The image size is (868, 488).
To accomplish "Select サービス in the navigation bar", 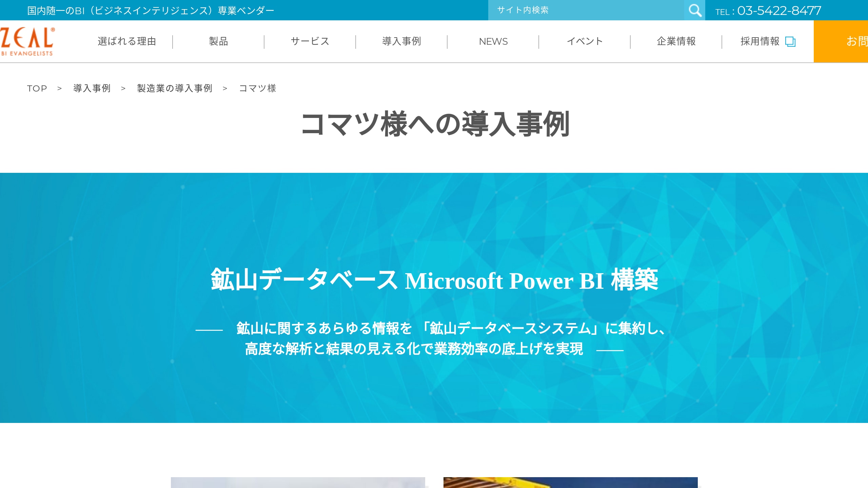I will [310, 41].
